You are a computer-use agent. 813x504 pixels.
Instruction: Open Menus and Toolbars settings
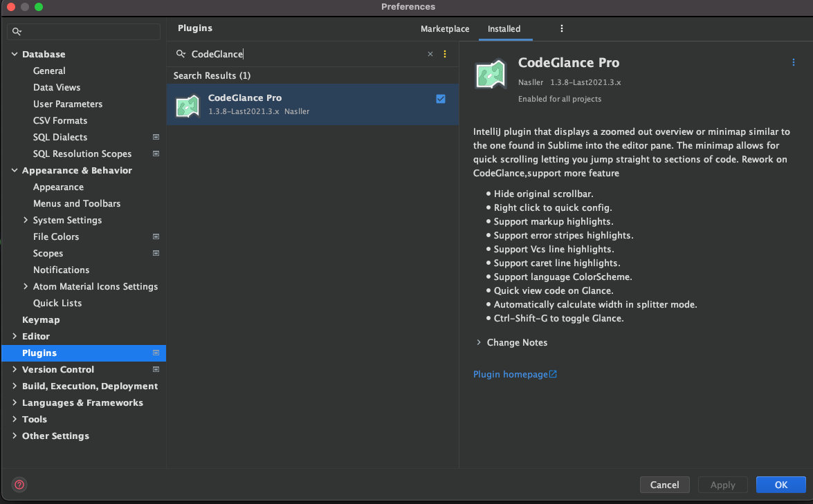(77, 203)
